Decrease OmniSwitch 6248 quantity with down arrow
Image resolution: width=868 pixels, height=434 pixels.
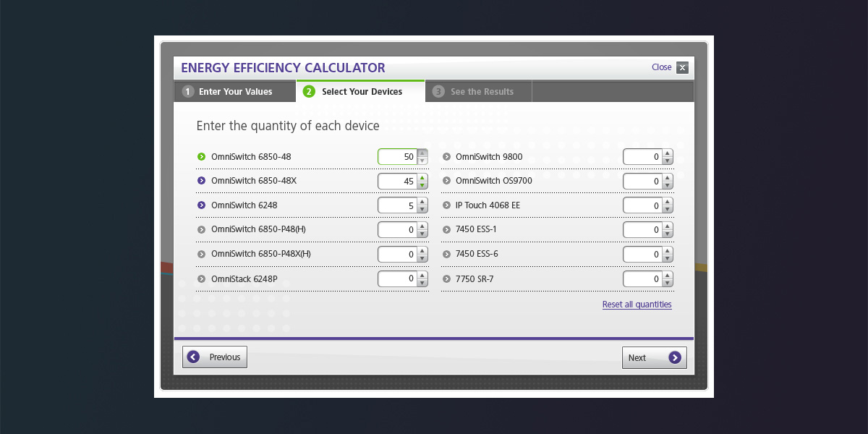click(x=422, y=210)
